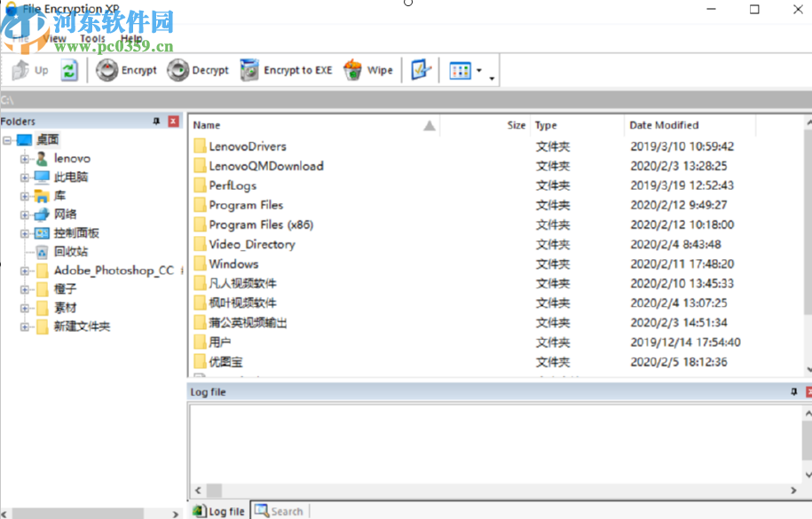Expand the 此电脑 tree node
This screenshot has width=812, height=519.
click(x=25, y=177)
